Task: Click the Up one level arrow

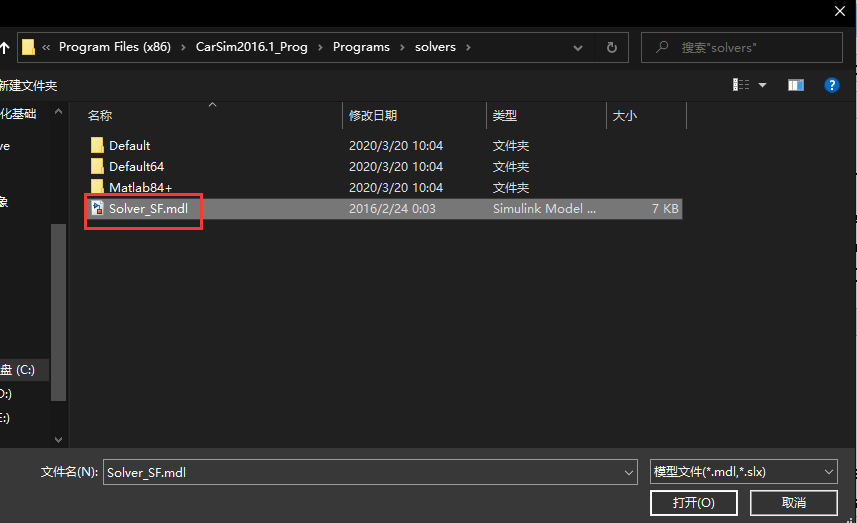Action: [x=4, y=48]
